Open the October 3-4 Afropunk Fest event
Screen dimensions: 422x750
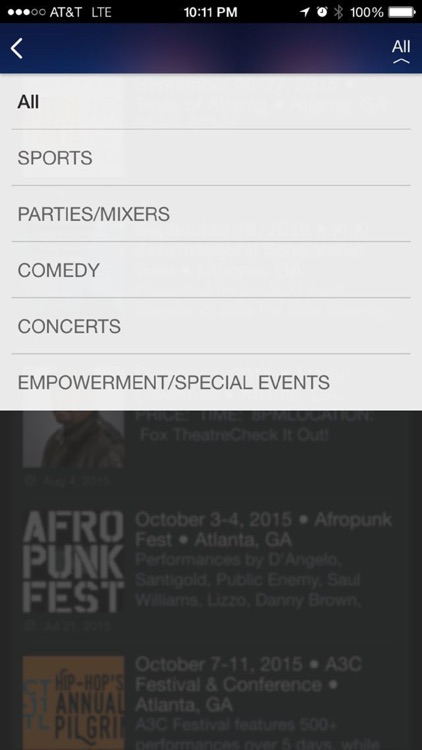263,529
